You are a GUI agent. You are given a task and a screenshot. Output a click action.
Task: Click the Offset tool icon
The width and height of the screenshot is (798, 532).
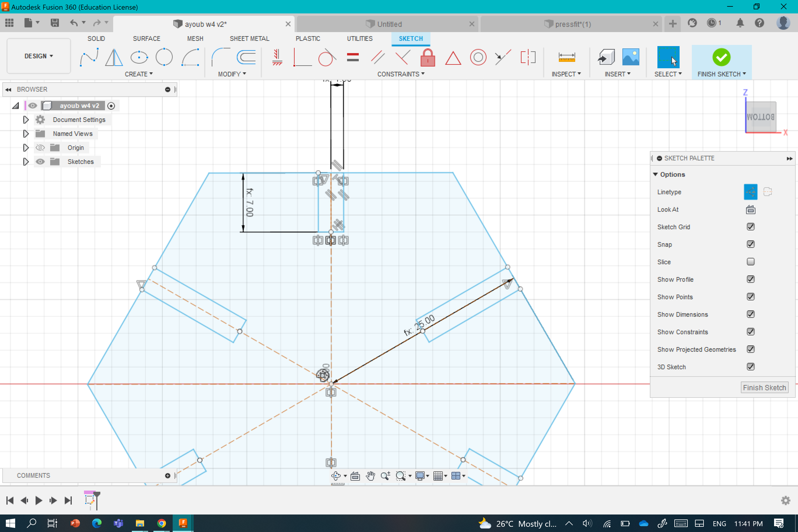(246, 57)
